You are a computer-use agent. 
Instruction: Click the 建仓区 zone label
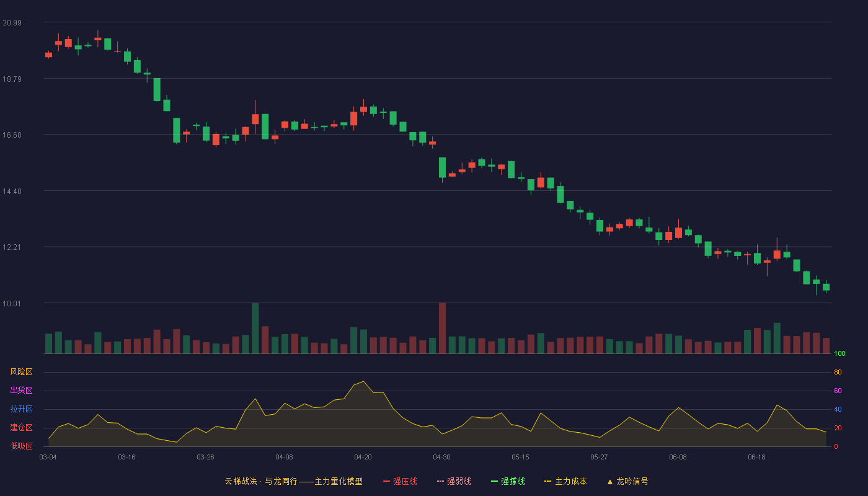point(21,428)
